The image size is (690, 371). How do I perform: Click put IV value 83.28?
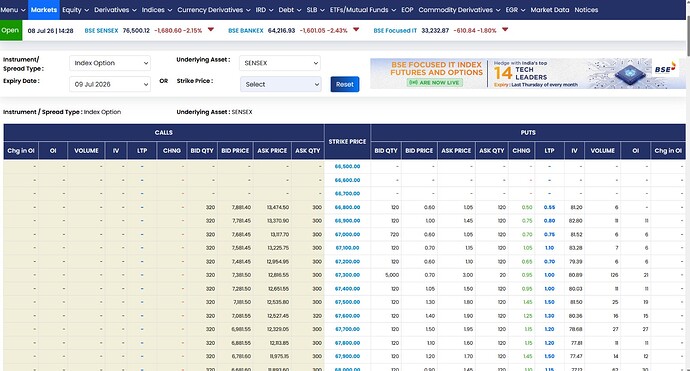click(x=576, y=248)
